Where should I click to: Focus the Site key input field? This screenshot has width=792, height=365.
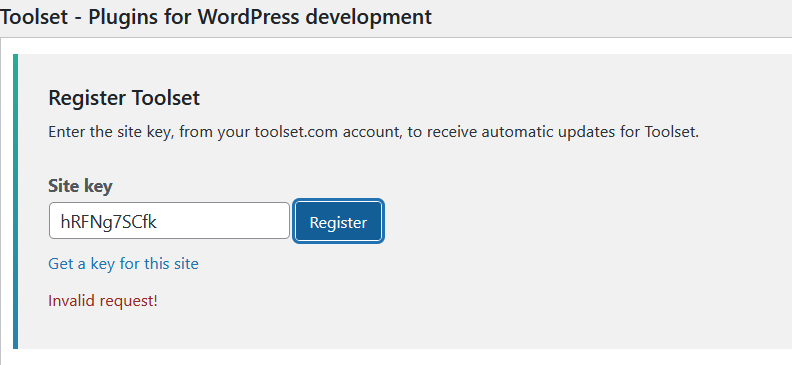click(x=169, y=221)
